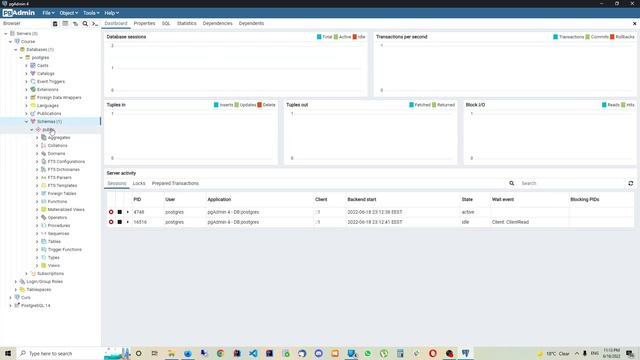This screenshot has width=640, height=360.
Task: Sort sessions by State column header
Action: [467, 200]
